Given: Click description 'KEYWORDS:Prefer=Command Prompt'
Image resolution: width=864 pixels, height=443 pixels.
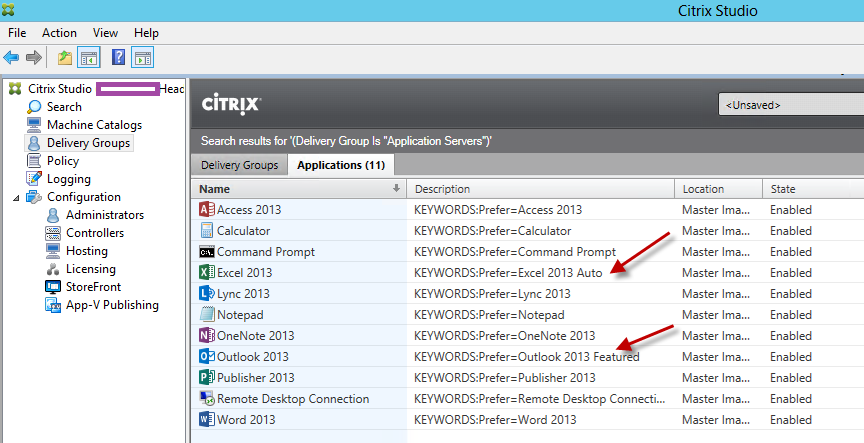Looking at the screenshot, I should tap(515, 252).
